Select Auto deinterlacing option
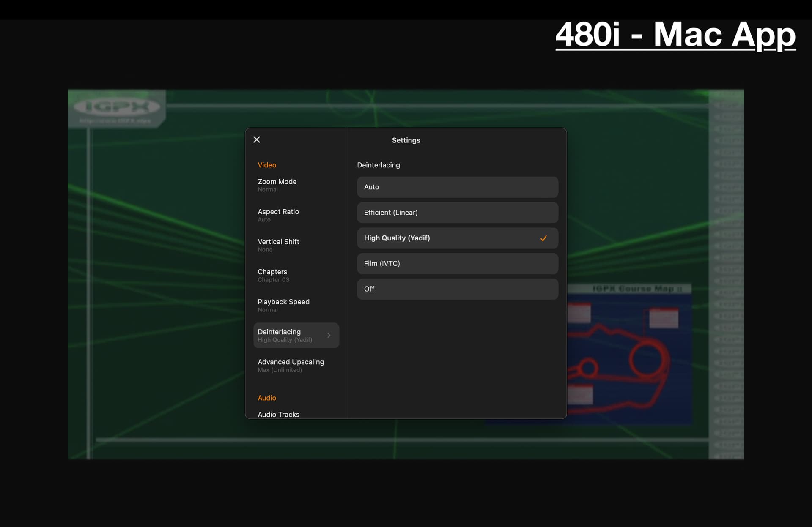 (x=457, y=187)
